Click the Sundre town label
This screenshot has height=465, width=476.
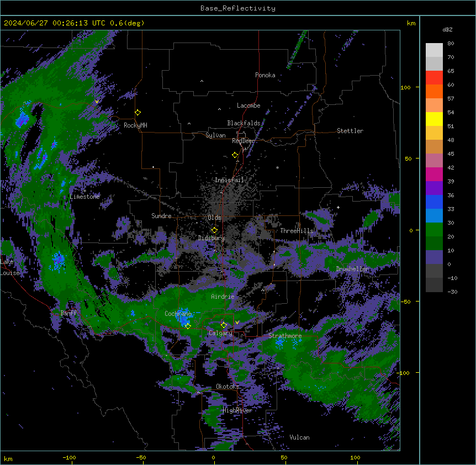(161, 216)
